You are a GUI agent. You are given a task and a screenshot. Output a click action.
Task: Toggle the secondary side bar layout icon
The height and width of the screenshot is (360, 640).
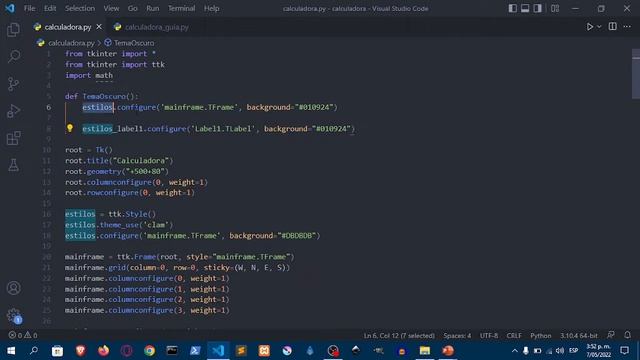pos(538,8)
